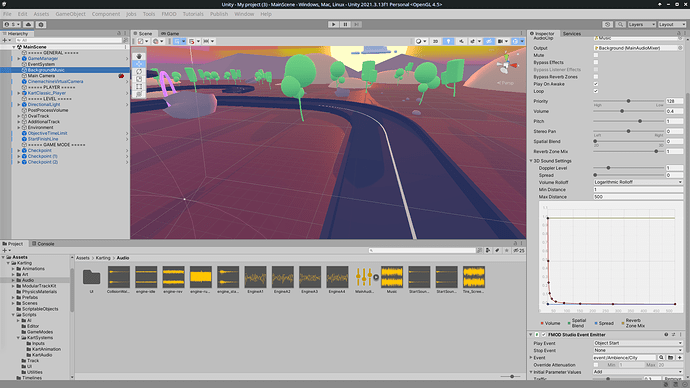The image size is (690, 388).
Task: Click the Assets breadcrumb link
Action: click(x=83, y=258)
